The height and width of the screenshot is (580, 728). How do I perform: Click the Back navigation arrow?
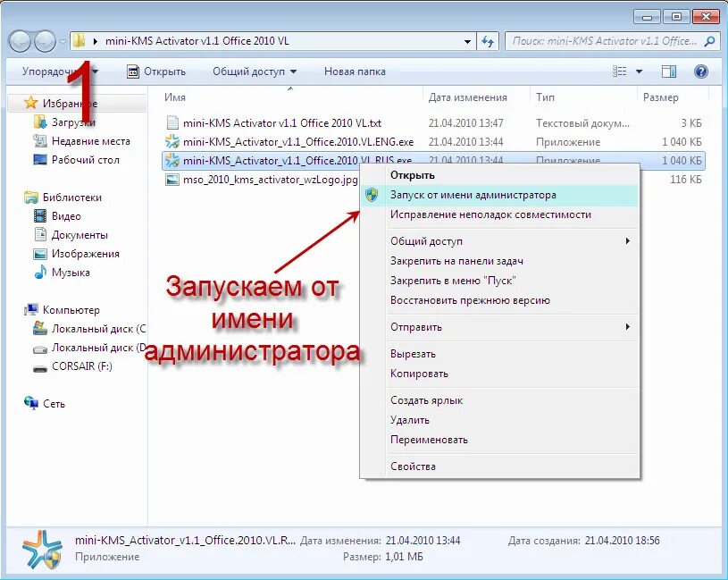pyautogui.click(x=20, y=42)
